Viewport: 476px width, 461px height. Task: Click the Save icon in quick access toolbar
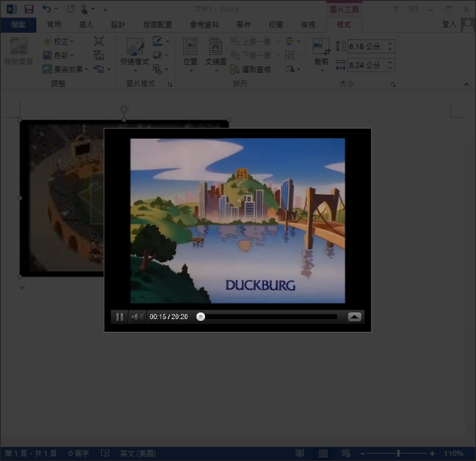click(29, 8)
